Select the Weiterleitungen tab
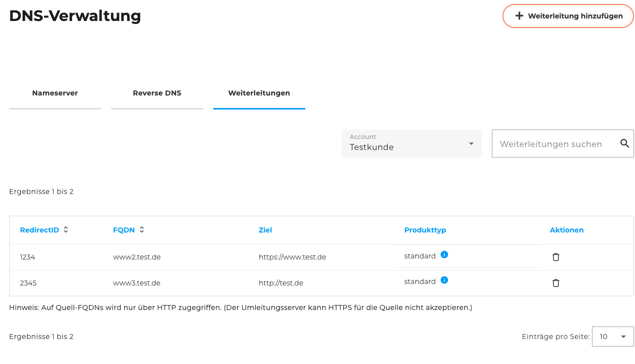635x364 pixels. tap(259, 93)
